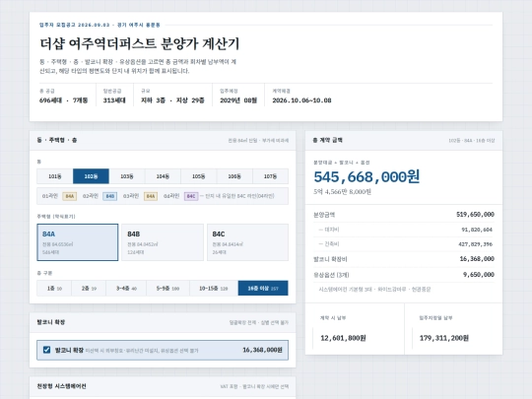Click the total price 545,668,000원
Image resolution: width=532 pixels, height=399 pixels.
366,176
